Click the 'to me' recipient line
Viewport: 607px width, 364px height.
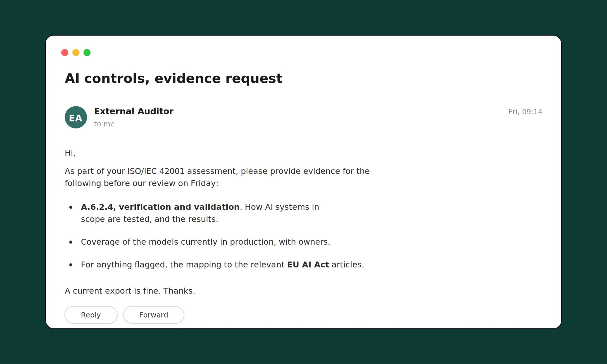point(104,124)
